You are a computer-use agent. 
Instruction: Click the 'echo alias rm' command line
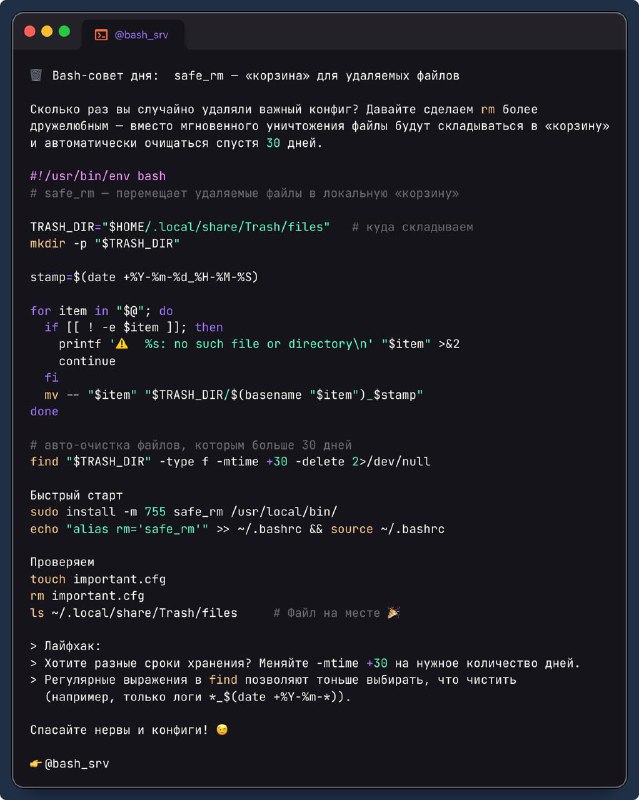point(237,529)
